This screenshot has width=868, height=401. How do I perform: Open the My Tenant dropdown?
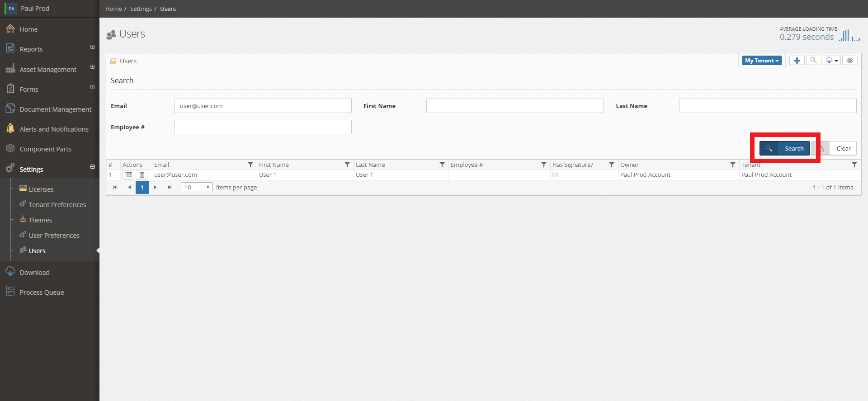coord(762,61)
